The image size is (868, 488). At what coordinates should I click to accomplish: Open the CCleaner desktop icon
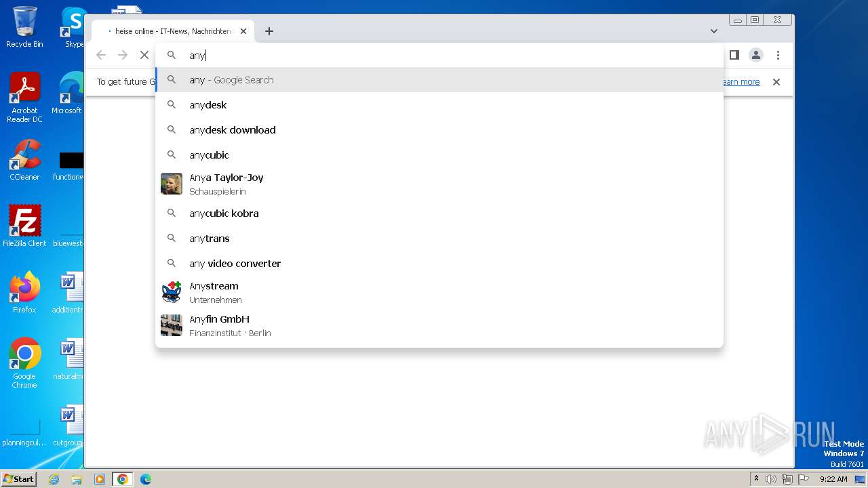click(x=24, y=160)
